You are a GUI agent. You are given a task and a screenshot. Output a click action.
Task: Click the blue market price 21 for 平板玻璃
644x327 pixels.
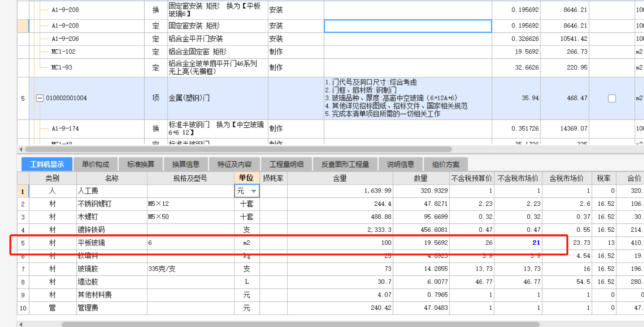pos(536,243)
